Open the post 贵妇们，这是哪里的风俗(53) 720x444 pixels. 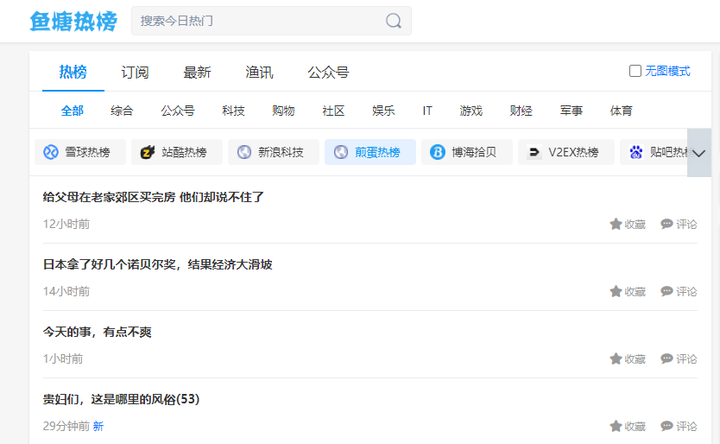coord(121,399)
